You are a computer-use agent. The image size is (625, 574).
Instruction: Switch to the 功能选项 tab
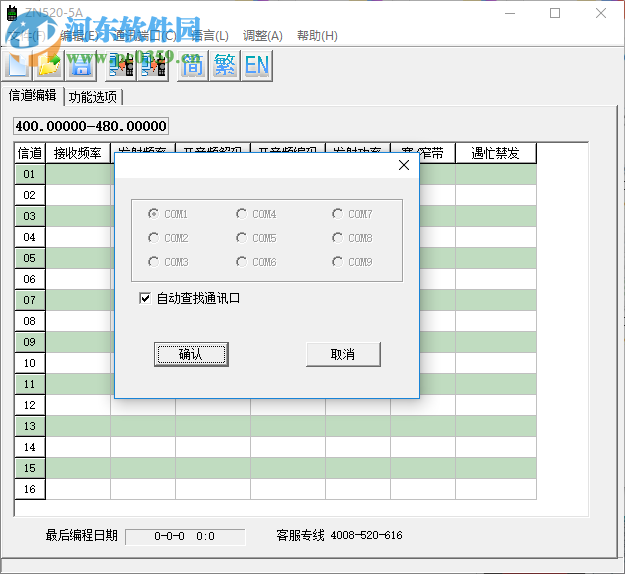pyautogui.click(x=93, y=97)
